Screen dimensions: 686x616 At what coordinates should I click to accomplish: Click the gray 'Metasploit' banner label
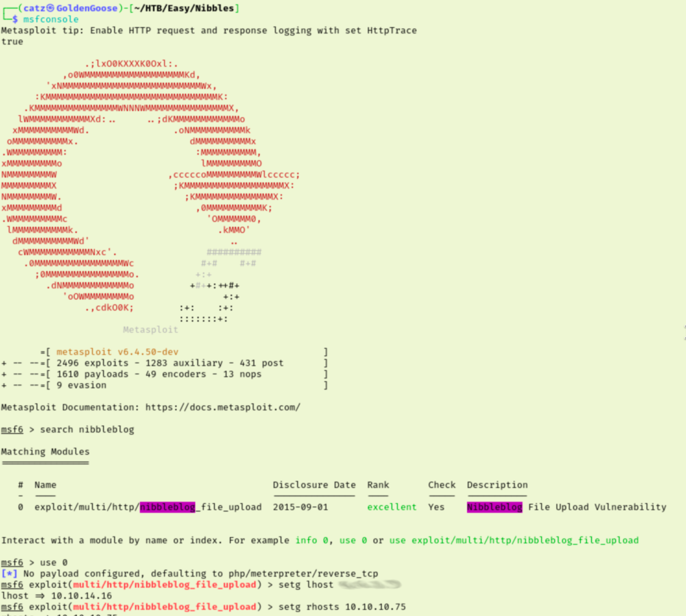click(151, 329)
